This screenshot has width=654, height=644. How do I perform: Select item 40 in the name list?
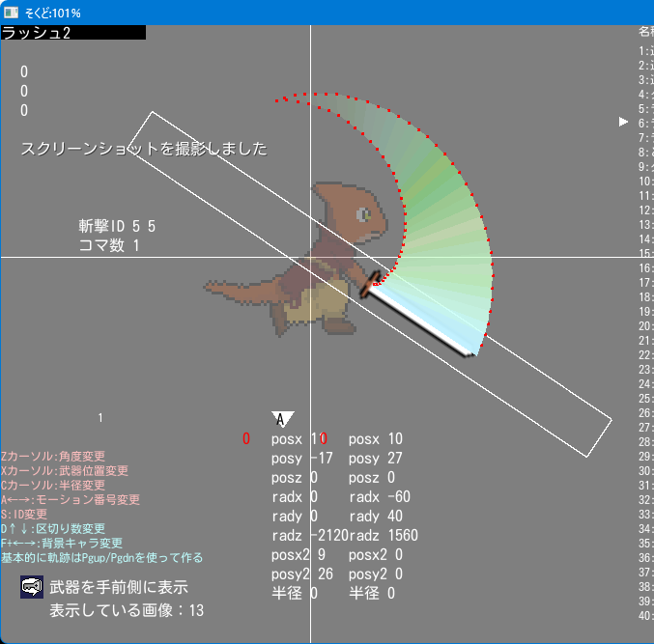645,616
